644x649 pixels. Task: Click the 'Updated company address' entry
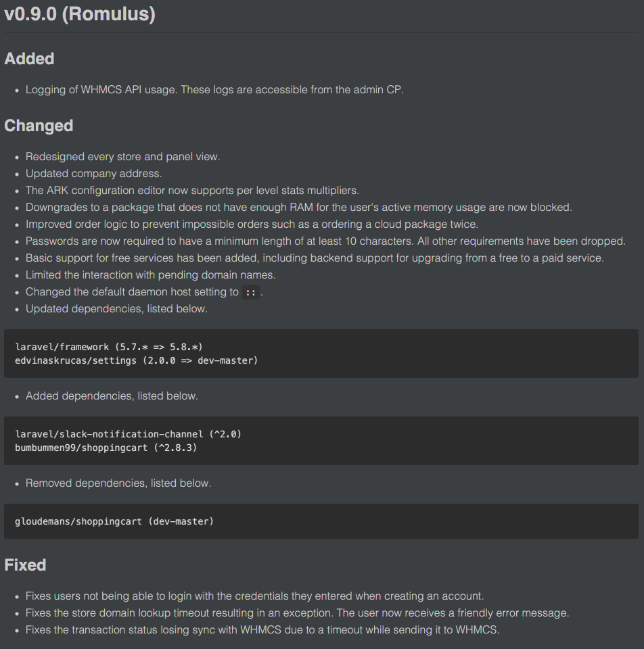pyautogui.click(x=93, y=174)
